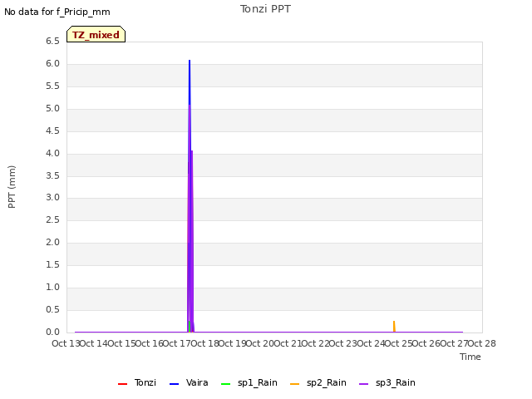Click the 'No data for f_Pricip_mm' message
This screenshot has width=532, height=399.
tap(57, 12)
